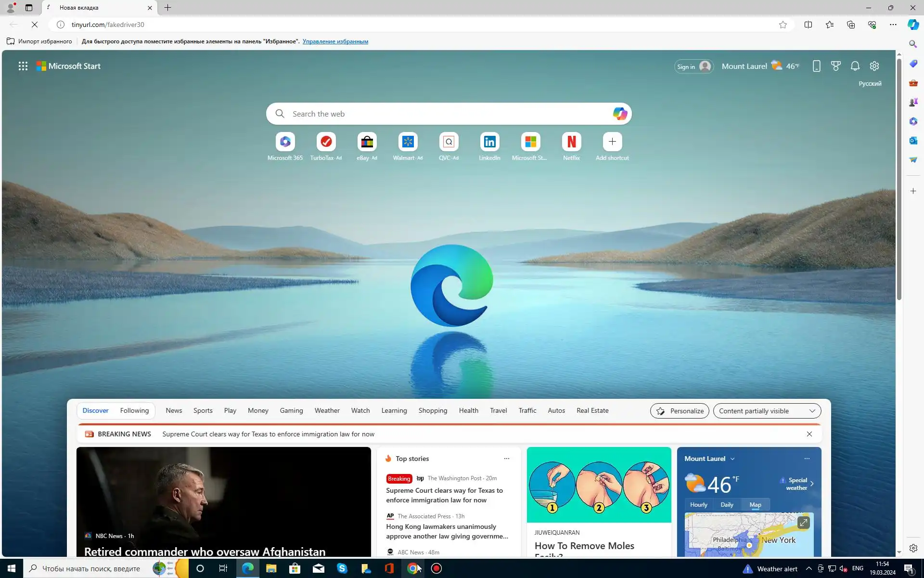Open Top stories more options menu
The width and height of the screenshot is (924, 578).
click(x=506, y=459)
